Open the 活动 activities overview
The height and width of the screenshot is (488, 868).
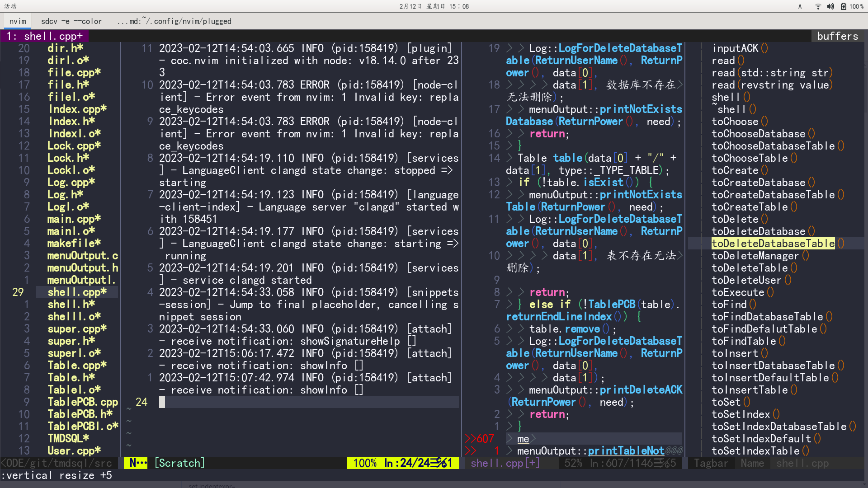click(10, 6)
